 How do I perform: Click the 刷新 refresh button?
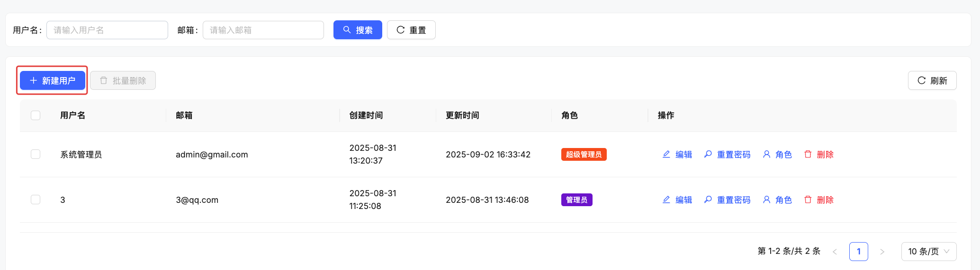click(932, 80)
